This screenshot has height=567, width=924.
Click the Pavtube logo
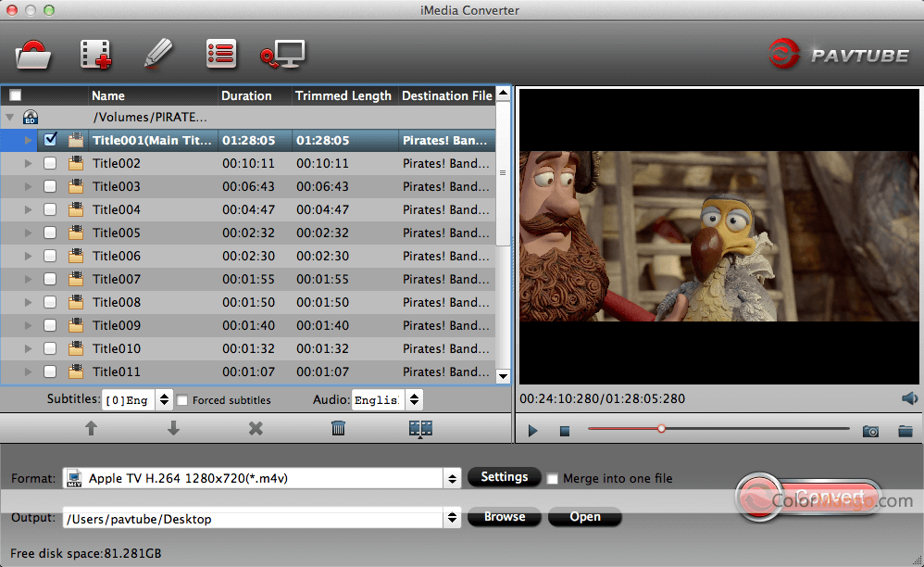click(839, 55)
